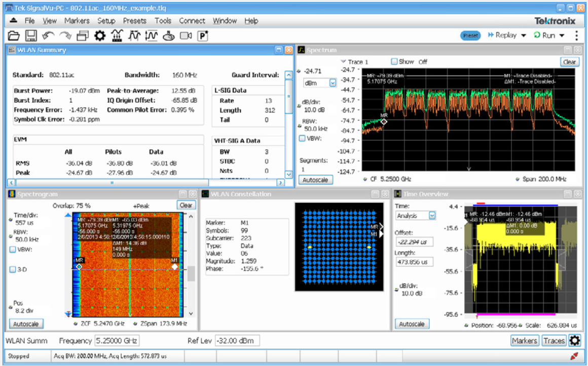Open the Markers menu
This screenshot has width=588, height=366.
[77, 21]
